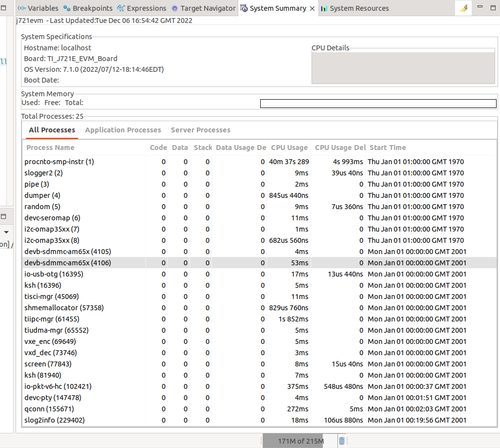Select the All Processes tab
Screen dimensions: 500x448
tap(52, 130)
